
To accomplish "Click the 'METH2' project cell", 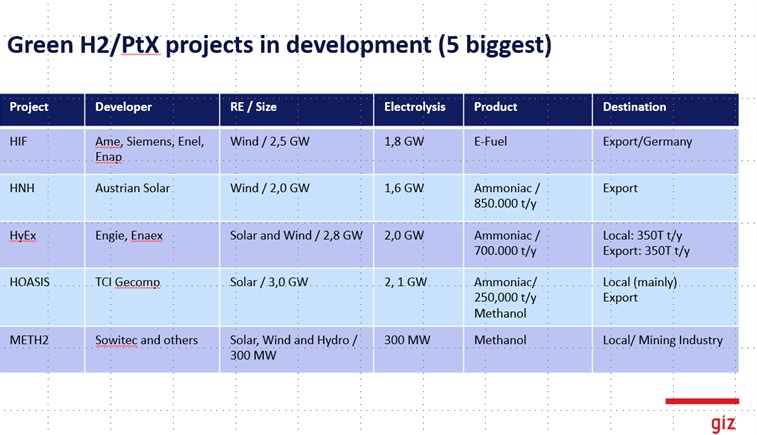I will click(42, 350).
